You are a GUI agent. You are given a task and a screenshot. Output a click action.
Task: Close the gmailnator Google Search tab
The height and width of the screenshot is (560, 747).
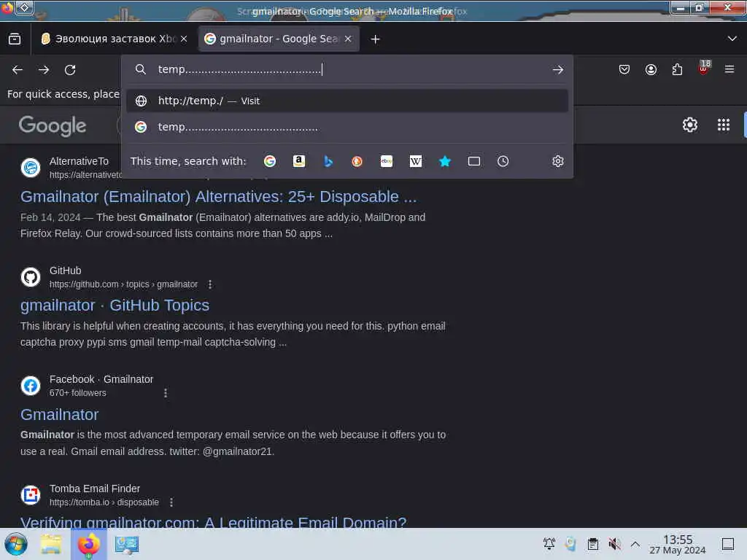click(348, 39)
